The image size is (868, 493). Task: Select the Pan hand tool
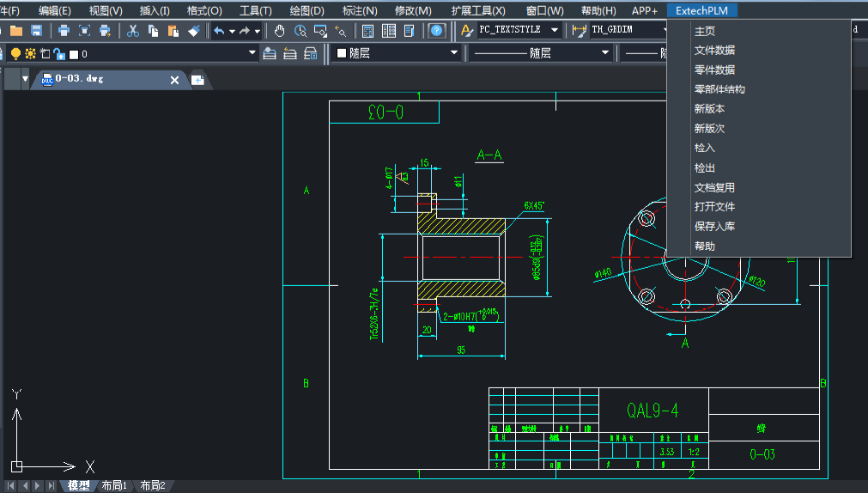point(280,31)
